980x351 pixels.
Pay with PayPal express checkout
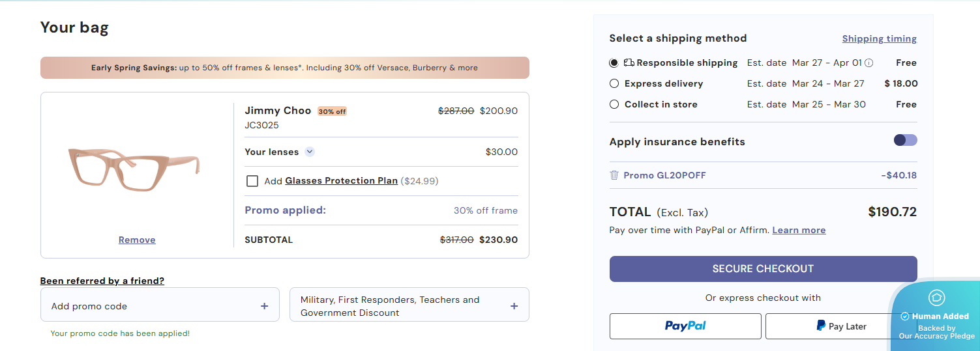click(685, 326)
